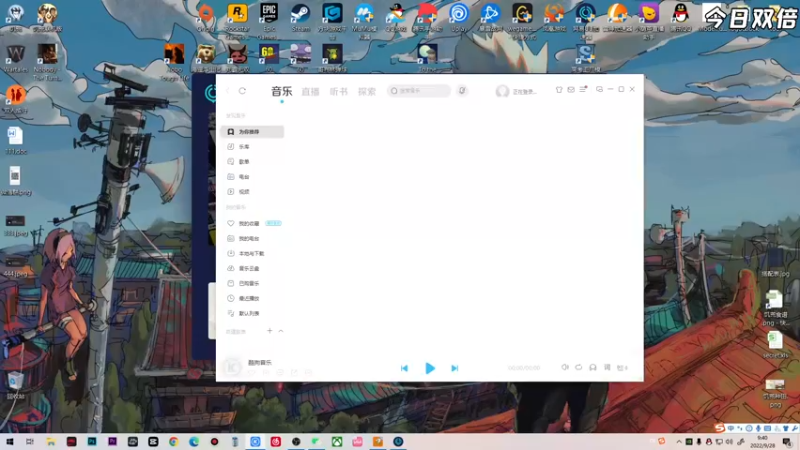
Task: Open the messages mail icon
Action: point(571,90)
